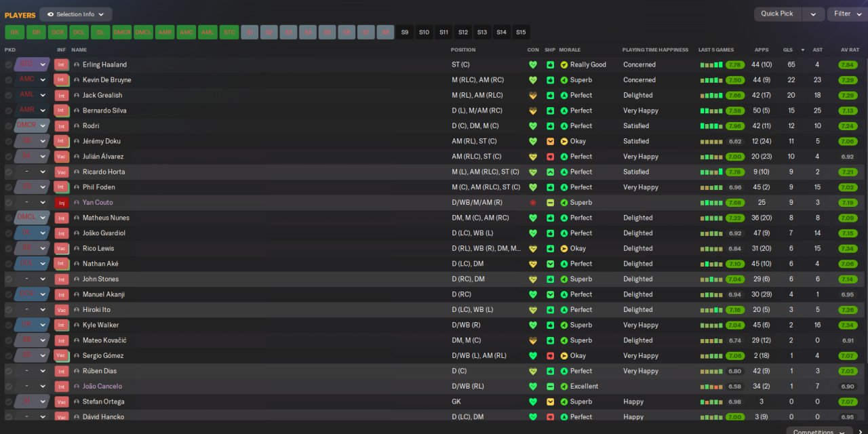Viewport: 868px width, 434px height.
Task: Click João Cancelo's Excellent morale icon
Action: tap(564, 387)
